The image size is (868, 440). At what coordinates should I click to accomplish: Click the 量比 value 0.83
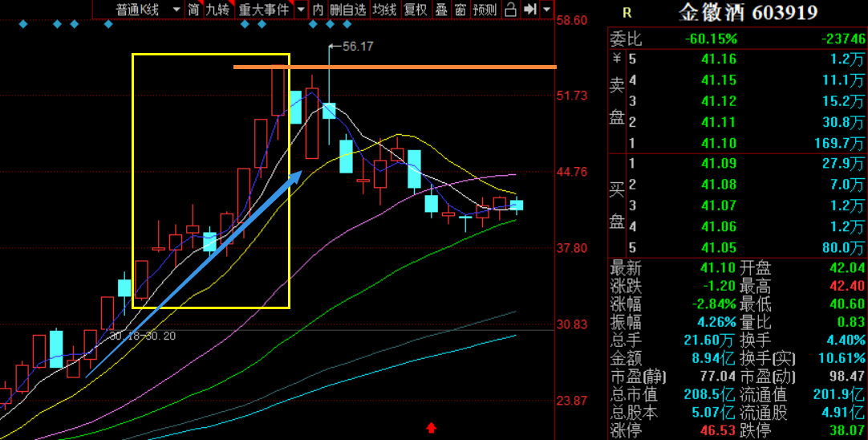pyautogui.click(x=851, y=322)
